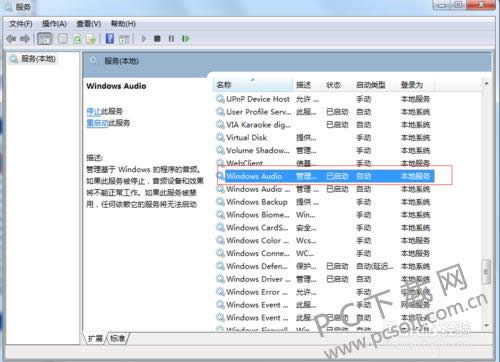Stop the service with Stop icon
Viewport: 500px width, 362px height.
(157, 39)
